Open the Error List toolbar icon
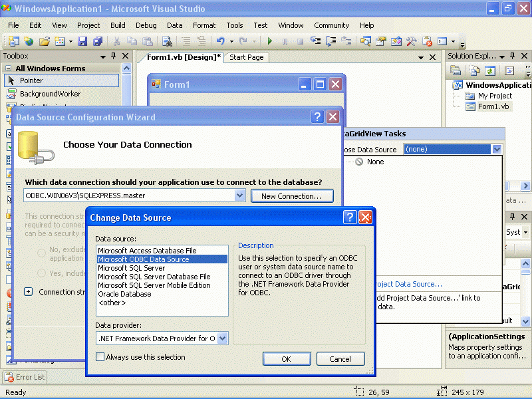Screen dimensions: 532x399 [x=427, y=41]
